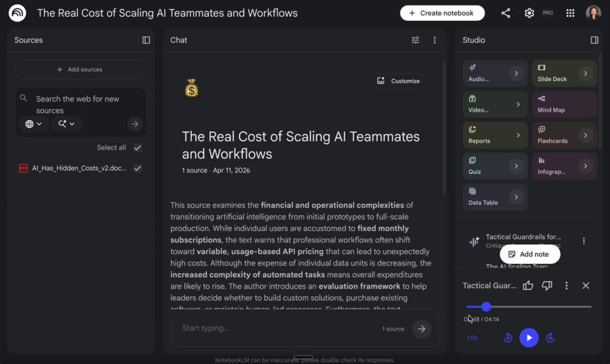Open the web source type dropdown
The height and width of the screenshot is (364, 610).
(x=33, y=124)
